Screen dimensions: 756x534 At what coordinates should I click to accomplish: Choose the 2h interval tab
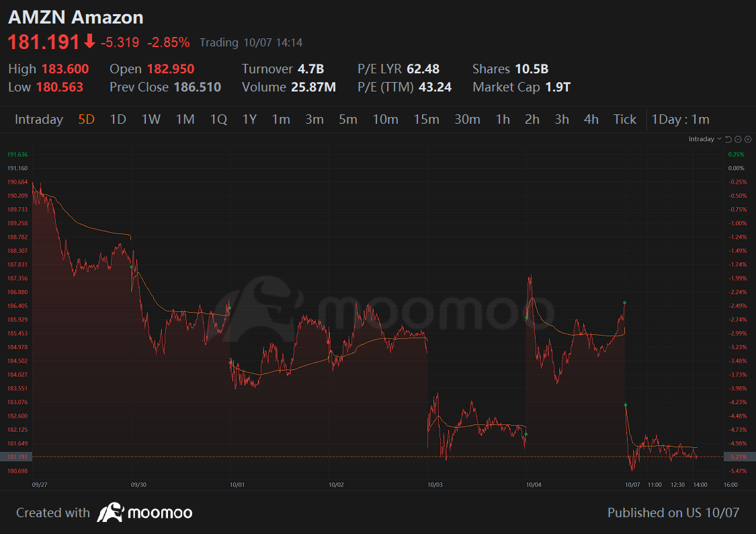pyautogui.click(x=532, y=119)
